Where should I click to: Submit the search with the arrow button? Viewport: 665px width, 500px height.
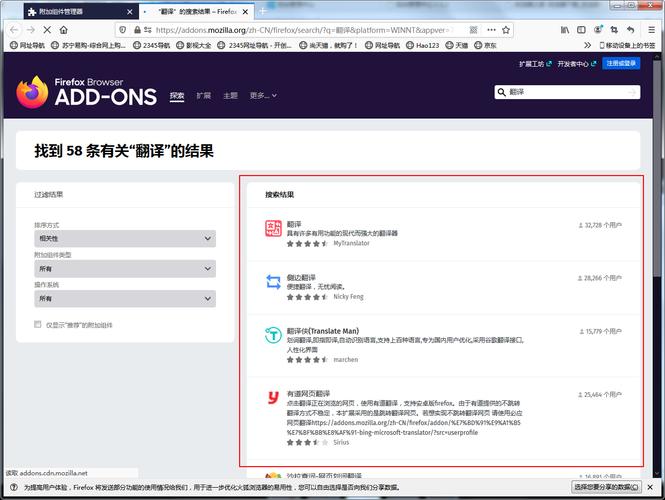(x=632, y=92)
